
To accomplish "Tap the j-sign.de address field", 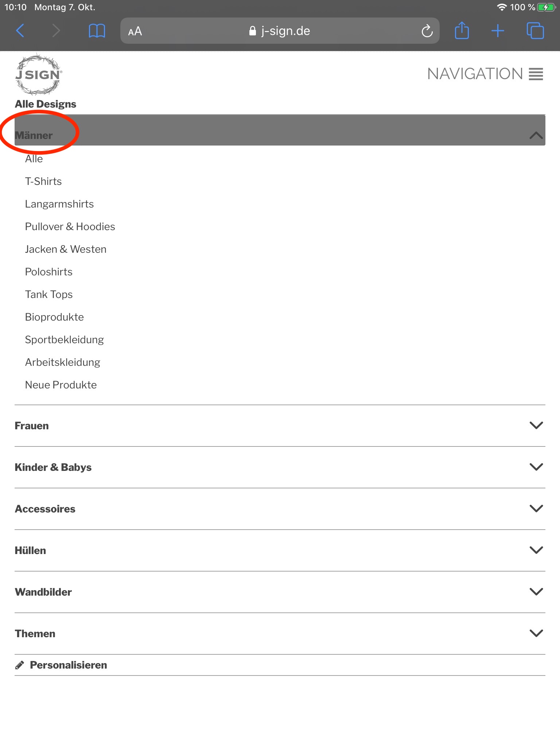I will 280,31.
